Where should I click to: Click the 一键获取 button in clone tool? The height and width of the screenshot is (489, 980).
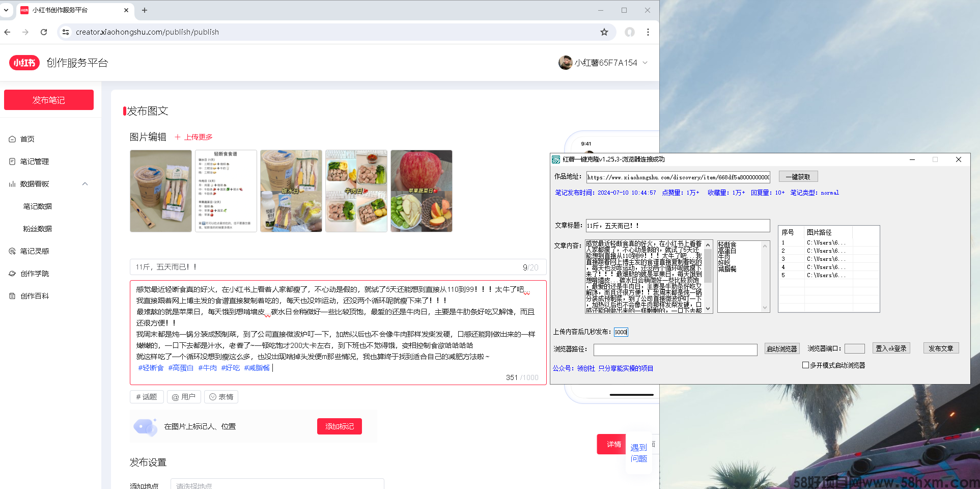click(798, 177)
